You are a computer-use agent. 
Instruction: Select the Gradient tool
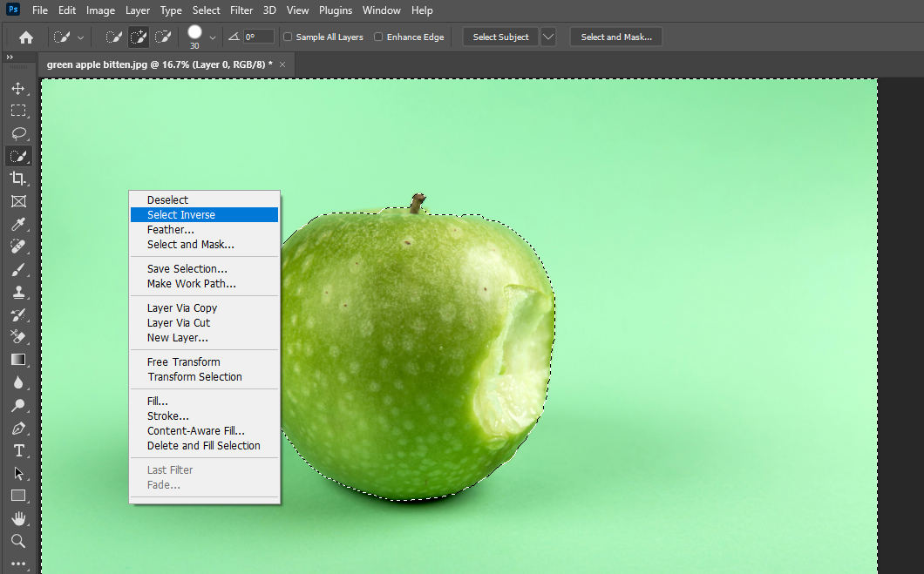point(18,360)
